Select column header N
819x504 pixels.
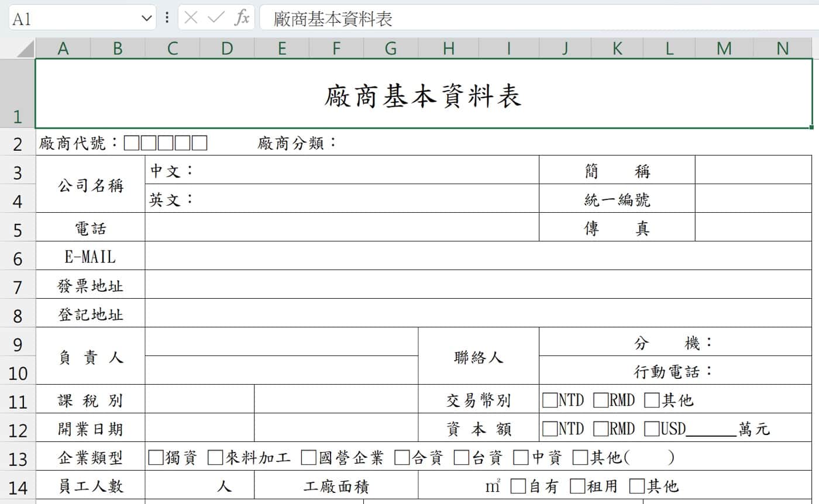click(783, 49)
